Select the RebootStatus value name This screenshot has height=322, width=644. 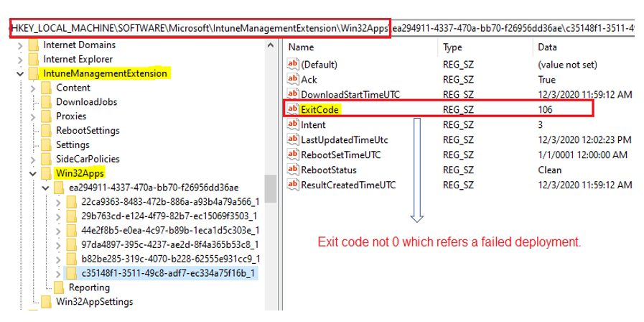(x=329, y=170)
